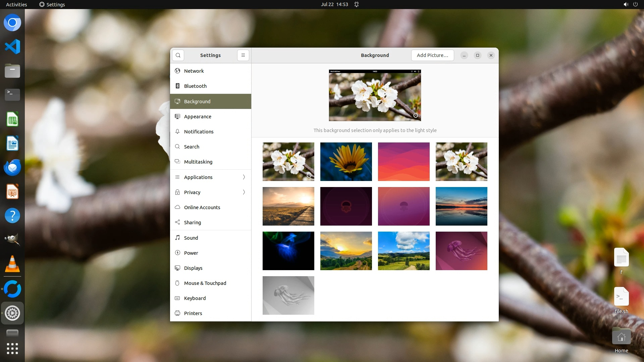Click the Printers icon in sidebar
Screen dimensions: 644x362
177,313
